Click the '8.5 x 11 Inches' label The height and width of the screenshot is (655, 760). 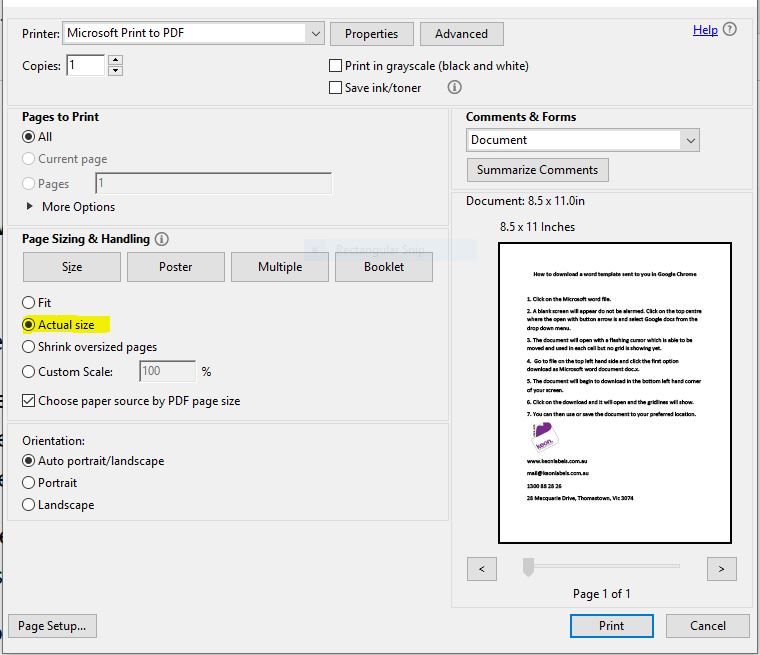point(538,227)
